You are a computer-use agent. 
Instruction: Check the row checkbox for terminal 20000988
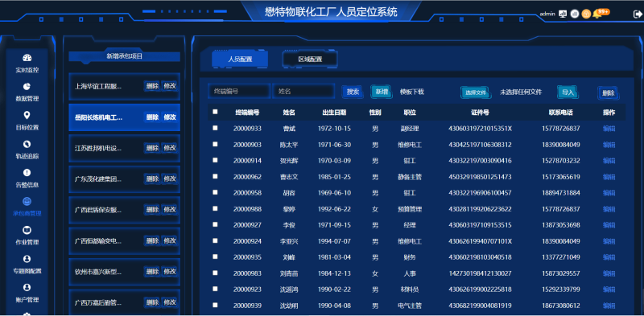(215, 208)
